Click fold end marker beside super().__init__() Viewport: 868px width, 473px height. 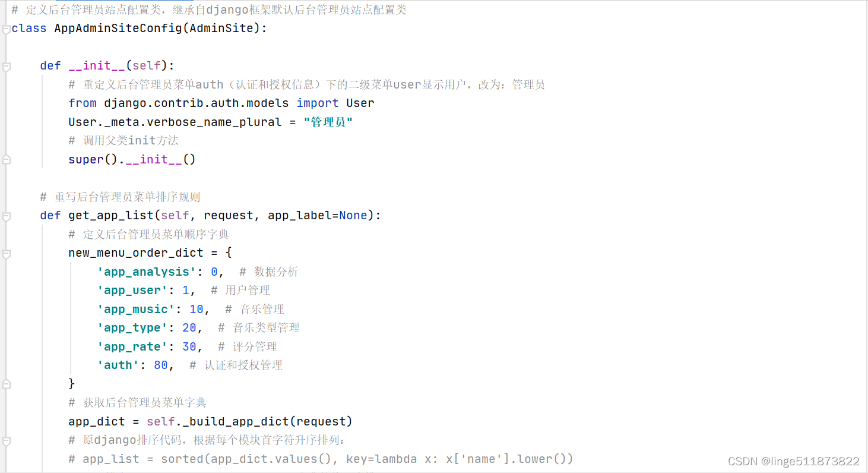tap(7, 159)
